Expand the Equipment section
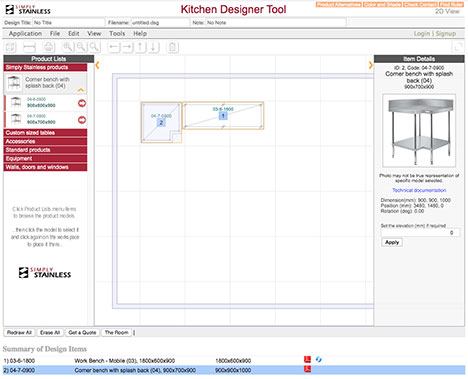 click(x=45, y=159)
